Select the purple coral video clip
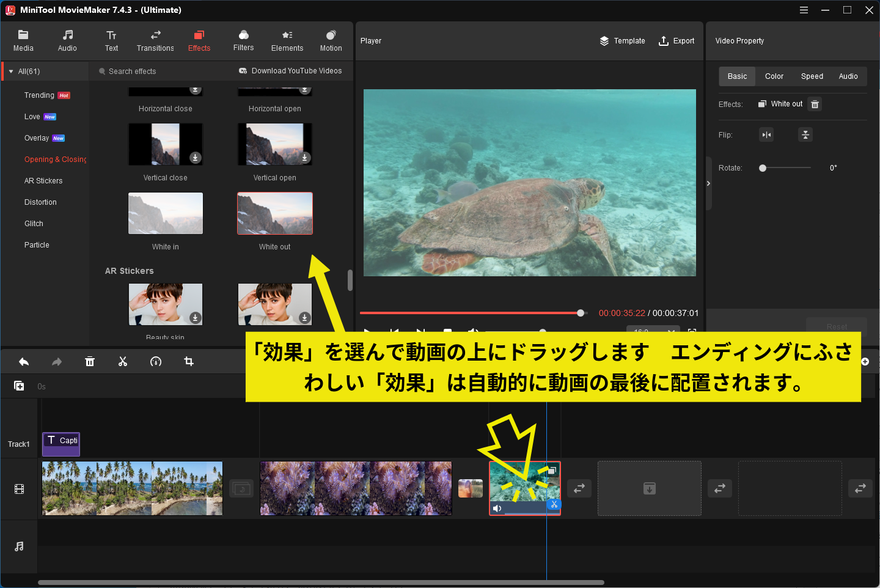The width and height of the screenshot is (880, 588). 356,488
